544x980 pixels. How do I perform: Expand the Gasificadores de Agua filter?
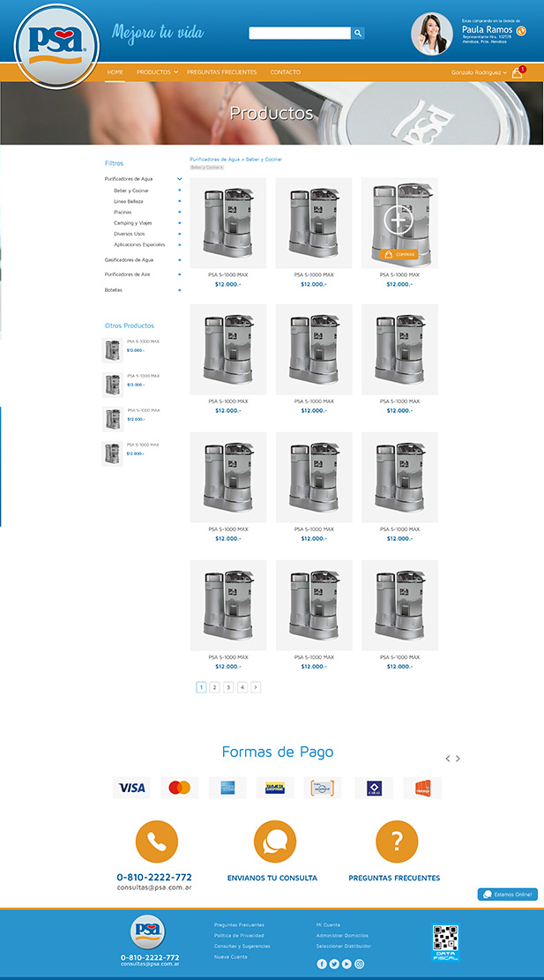(180, 259)
